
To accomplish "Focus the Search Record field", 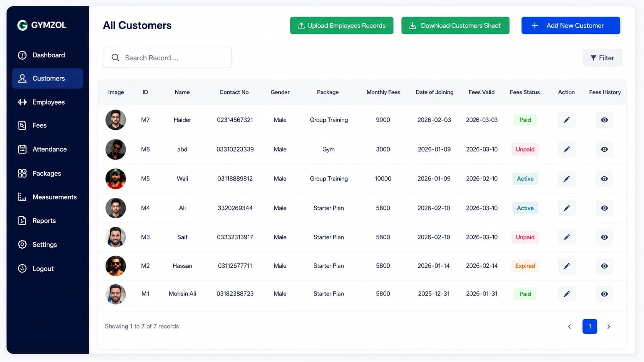I will pos(167,58).
